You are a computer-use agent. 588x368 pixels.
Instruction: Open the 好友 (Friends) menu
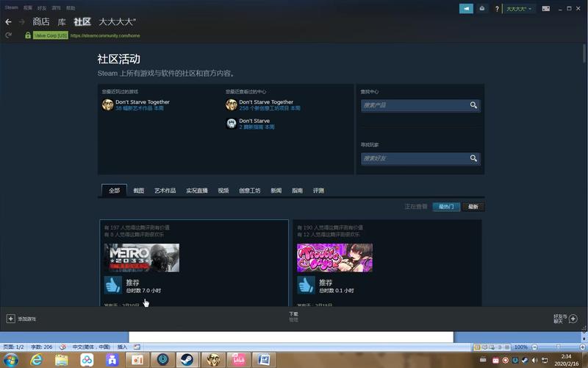pos(42,7)
